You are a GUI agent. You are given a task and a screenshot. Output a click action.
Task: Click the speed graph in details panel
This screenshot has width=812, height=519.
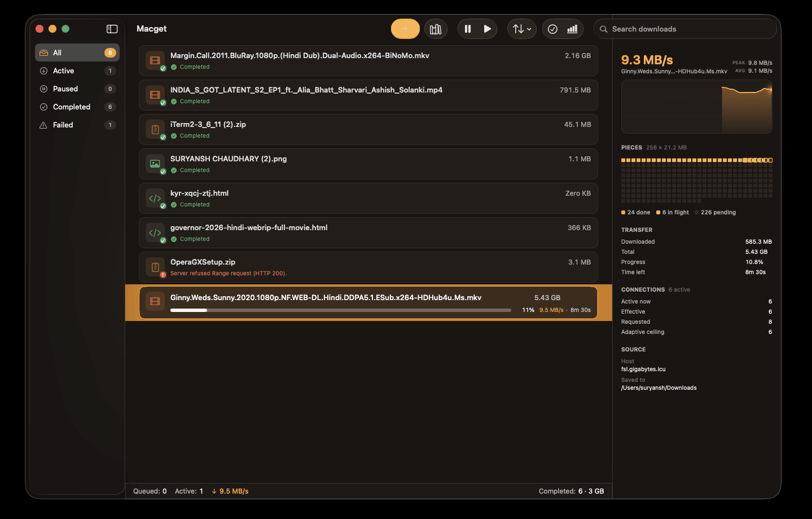(696, 107)
